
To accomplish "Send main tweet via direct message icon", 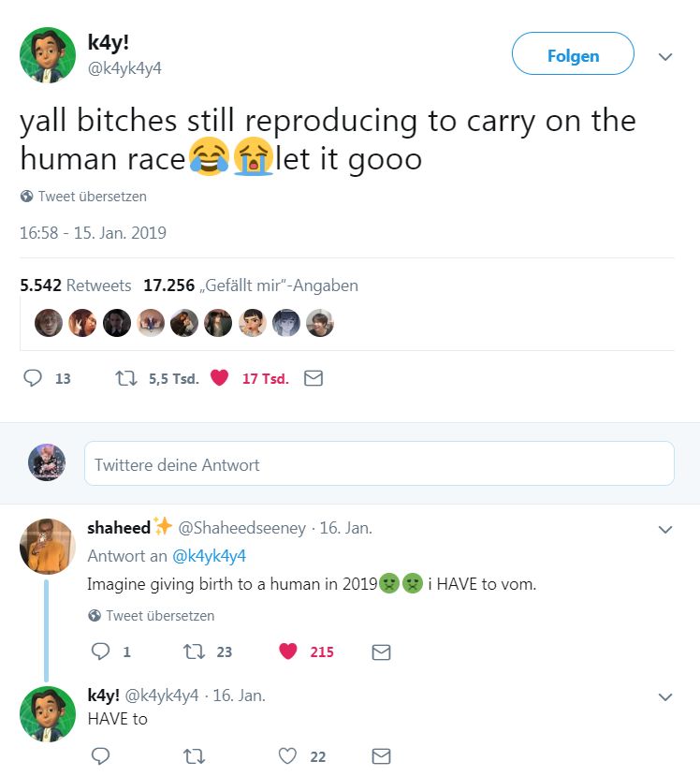I will click(x=314, y=378).
